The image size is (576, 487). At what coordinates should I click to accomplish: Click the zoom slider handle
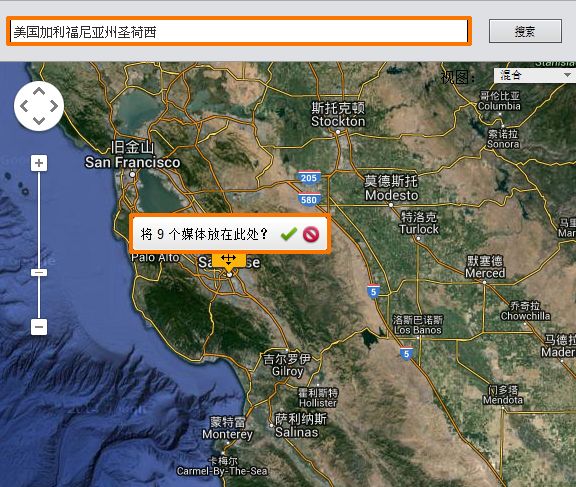click(x=39, y=273)
